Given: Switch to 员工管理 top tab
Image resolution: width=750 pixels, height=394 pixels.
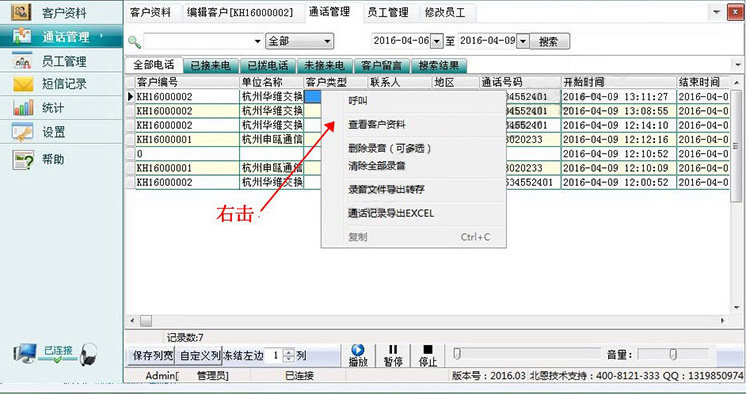Looking at the screenshot, I should coord(388,12).
